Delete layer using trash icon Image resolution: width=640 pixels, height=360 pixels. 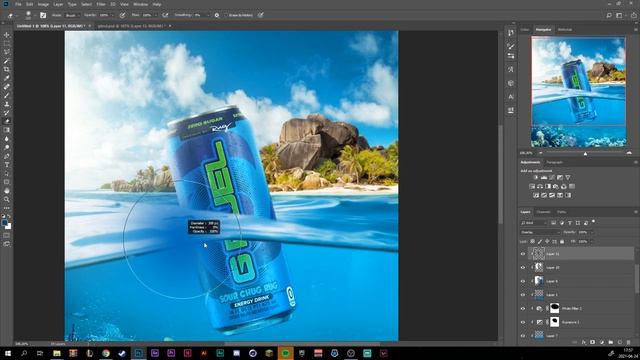point(629,342)
